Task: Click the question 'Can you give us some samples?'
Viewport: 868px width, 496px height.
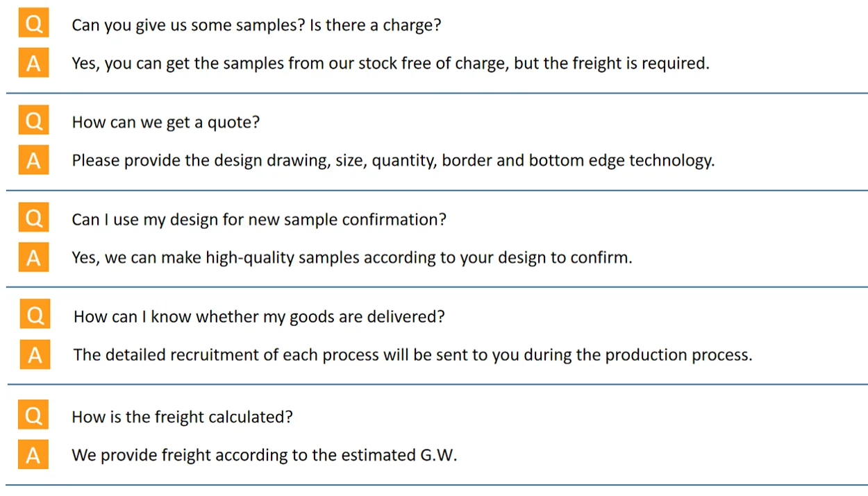Action: (256, 26)
